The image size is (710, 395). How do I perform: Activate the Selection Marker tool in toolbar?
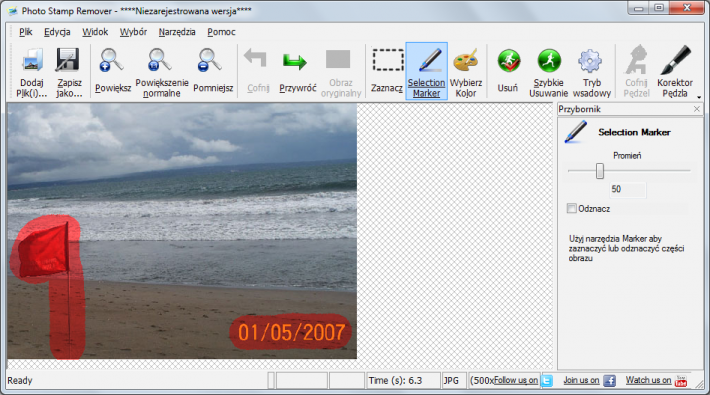point(427,71)
